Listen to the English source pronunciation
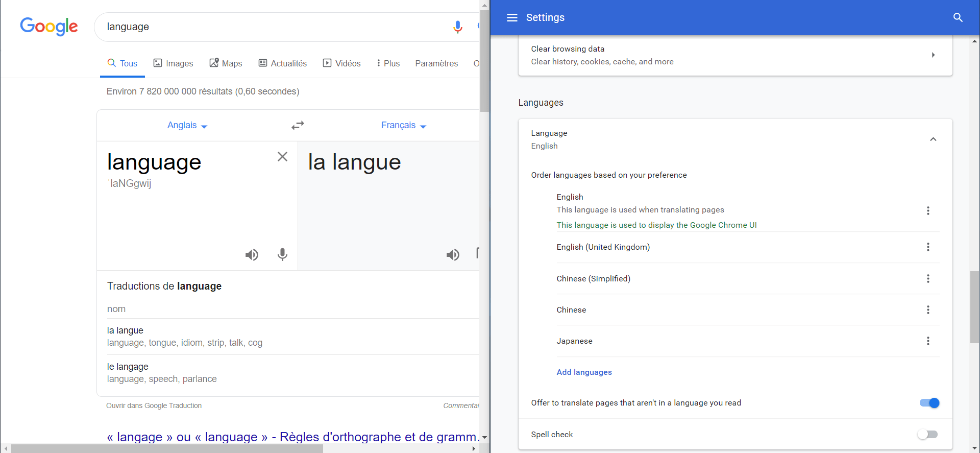The height and width of the screenshot is (453, 980). pyautogui.click(x=252, y=254)
